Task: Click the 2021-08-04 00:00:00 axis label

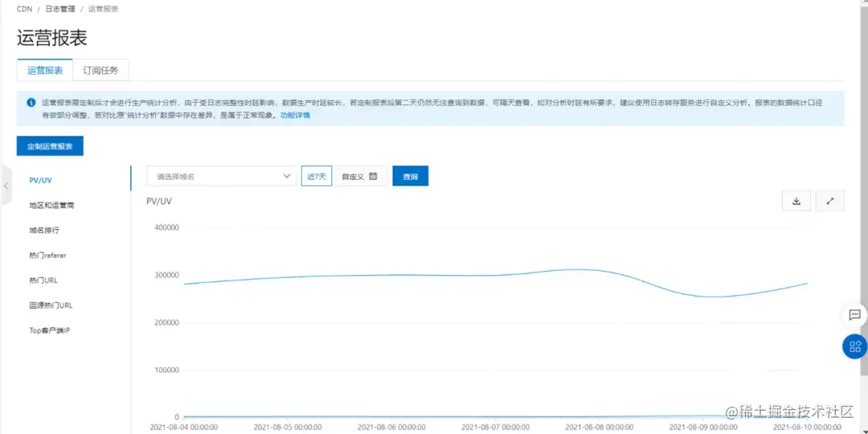Action: [184, 428]
